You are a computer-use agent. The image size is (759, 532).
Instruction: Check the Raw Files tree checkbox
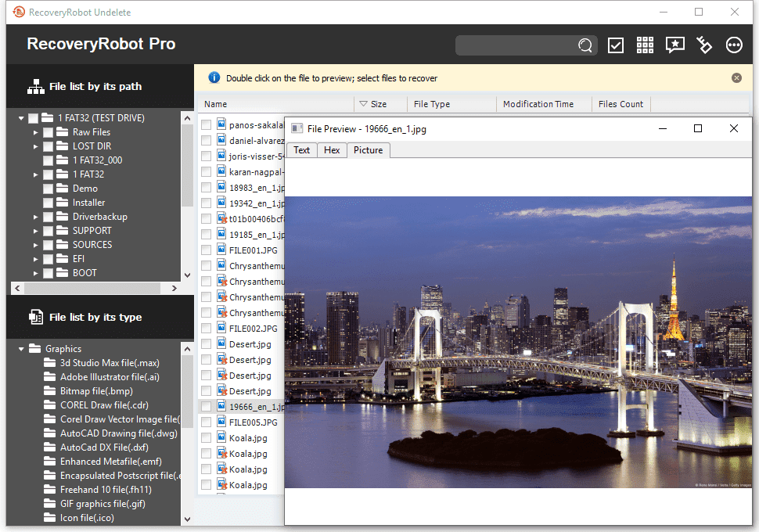pyautogui.click(x=48, y=132)
